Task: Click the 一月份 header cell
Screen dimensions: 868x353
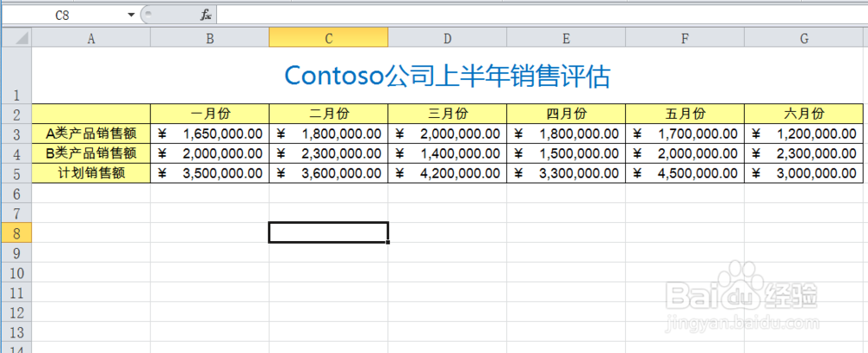Action: pos(210,114)
